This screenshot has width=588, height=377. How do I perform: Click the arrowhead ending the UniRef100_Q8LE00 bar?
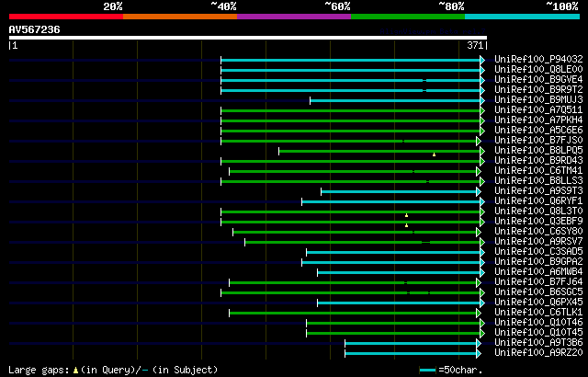[482, 70]
